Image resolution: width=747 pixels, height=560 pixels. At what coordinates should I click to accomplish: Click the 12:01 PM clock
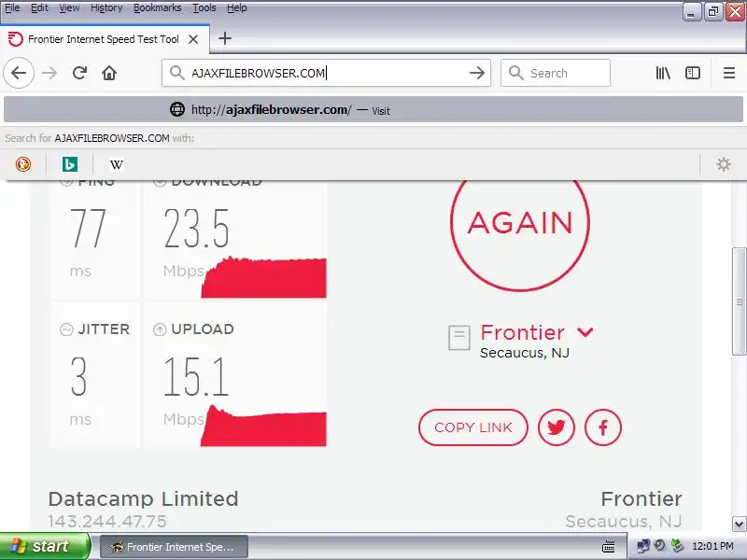coord(712,546)
